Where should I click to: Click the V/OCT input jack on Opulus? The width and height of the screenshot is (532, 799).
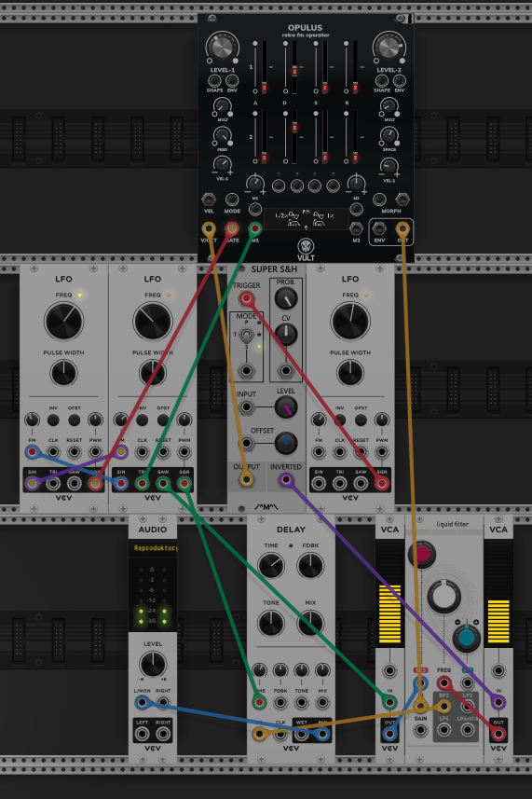point(208,228)
